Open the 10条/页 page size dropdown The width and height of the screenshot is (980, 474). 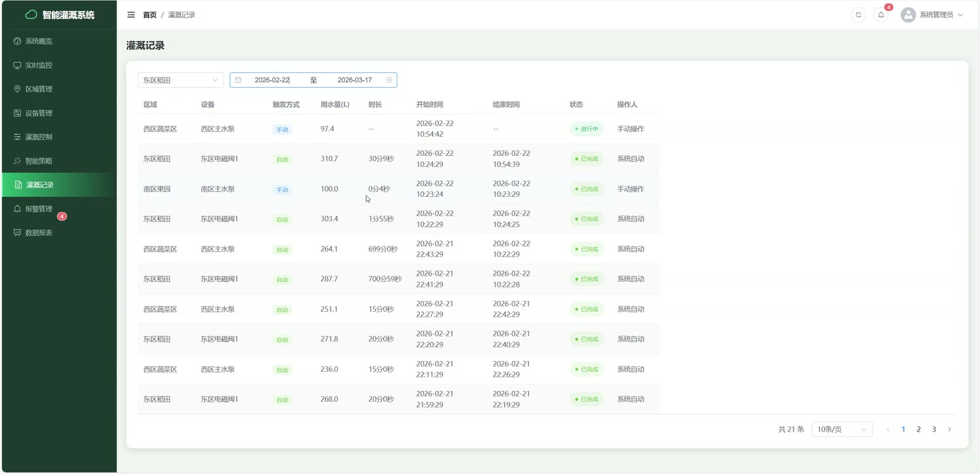click(842, 429)
